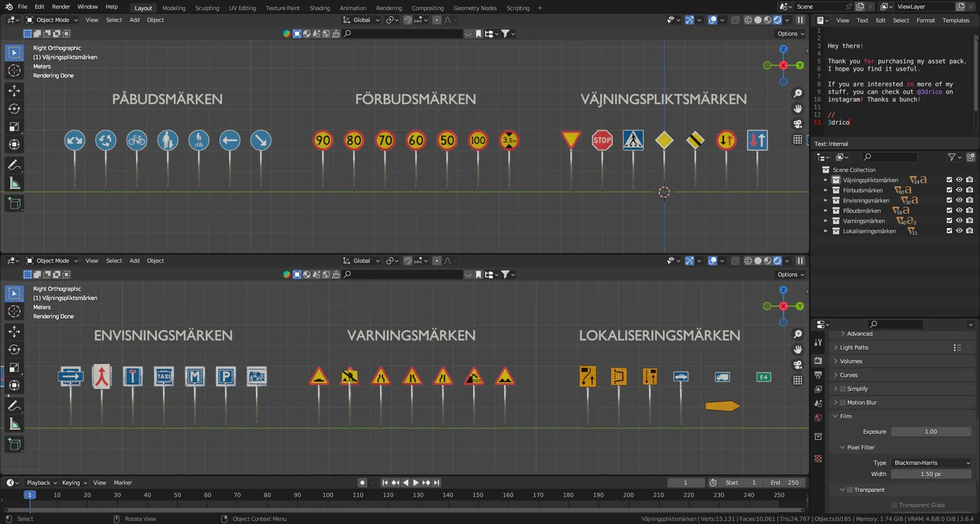Select the Move tool in the top viewport
980x524 pixels.
coord(14,91)
